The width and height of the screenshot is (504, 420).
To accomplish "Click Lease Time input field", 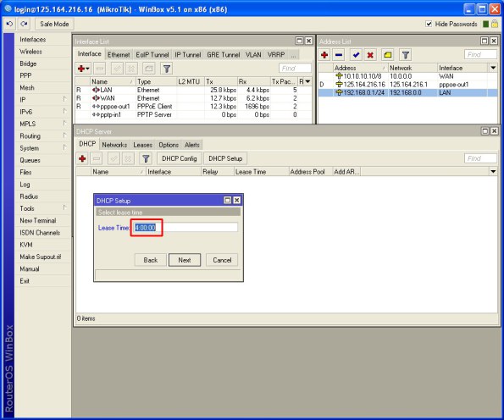I will [186, 228].
